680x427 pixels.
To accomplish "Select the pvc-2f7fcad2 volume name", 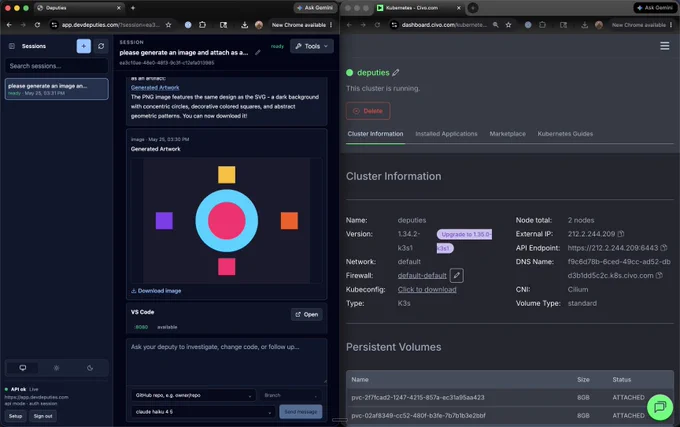I will (418, 398).
